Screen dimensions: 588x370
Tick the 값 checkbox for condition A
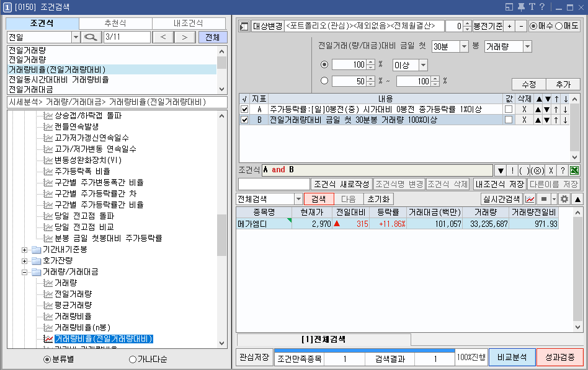[x=509, y=109]
